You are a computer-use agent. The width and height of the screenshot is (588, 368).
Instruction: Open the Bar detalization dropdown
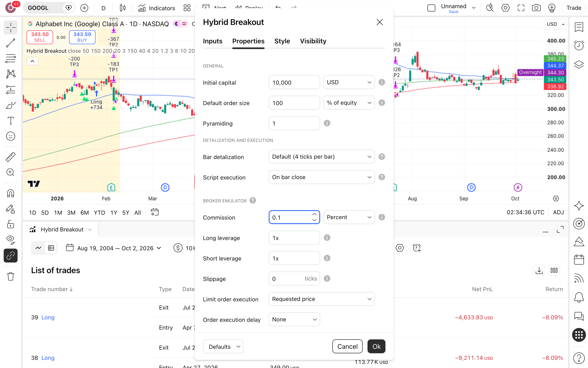321,157
